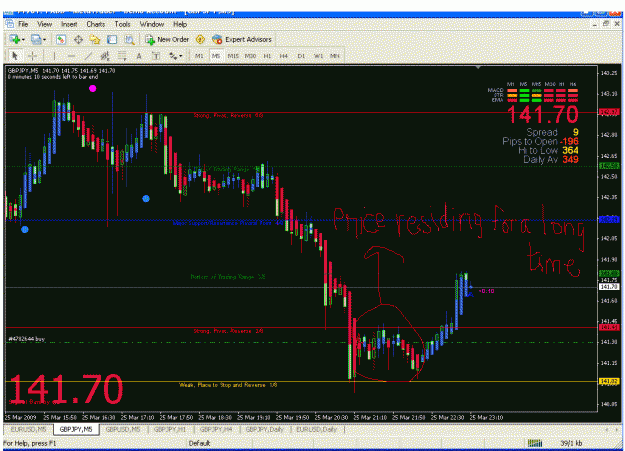625x451 pixels.
Task: Select the Fibonacci Retracement tool
Action: [x=122, y=56]
